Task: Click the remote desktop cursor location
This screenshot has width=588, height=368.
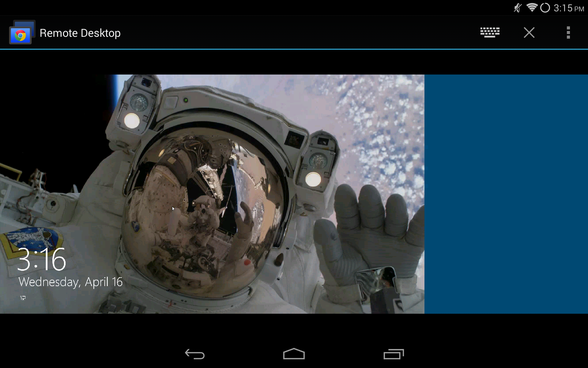Action: (173, 209)
